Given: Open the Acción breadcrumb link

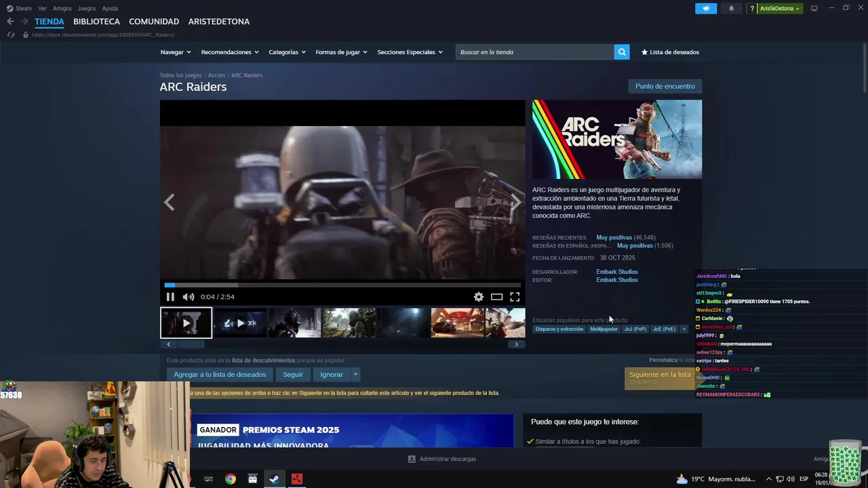Looking at the screenshot, I should [x=216, y=75].
